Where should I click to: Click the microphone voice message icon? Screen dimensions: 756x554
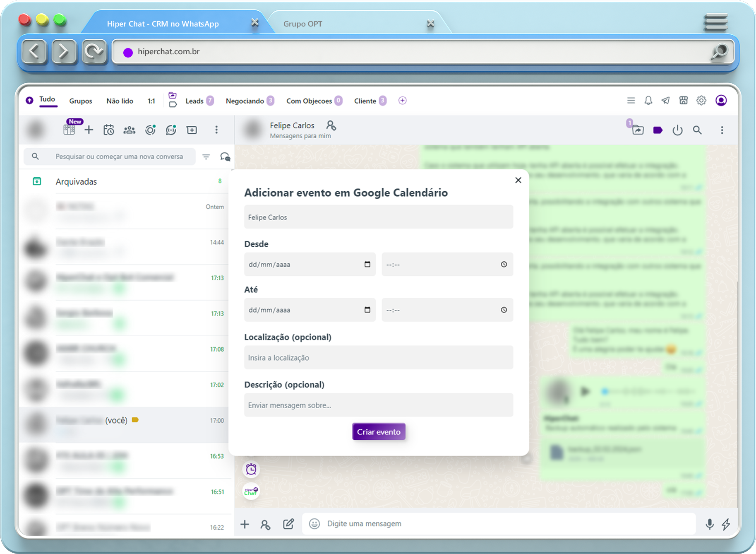click(x=709, y=524)
